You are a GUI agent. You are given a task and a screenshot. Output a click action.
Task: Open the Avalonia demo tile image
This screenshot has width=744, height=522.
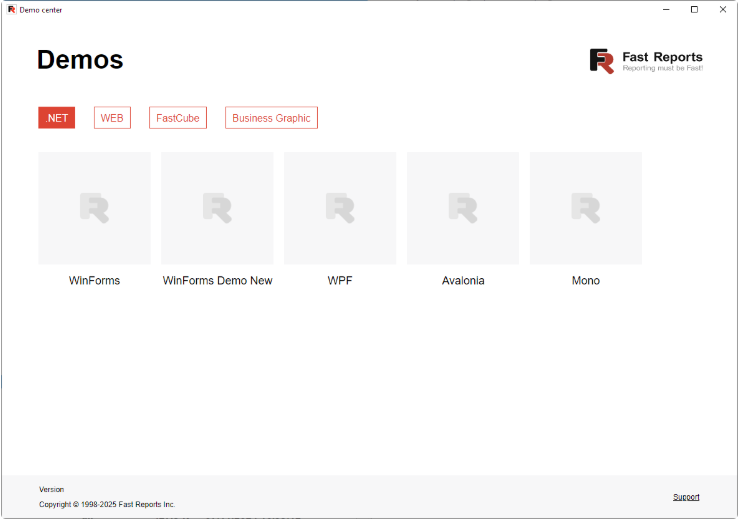coord(463,208)
